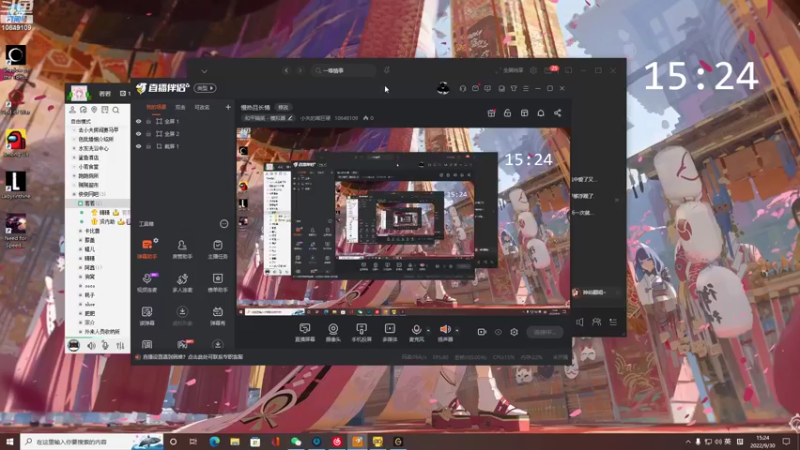The width and height of the screenshot is (800, 450).
Task: Click the notification bell above preview
Action: point(541,113)
